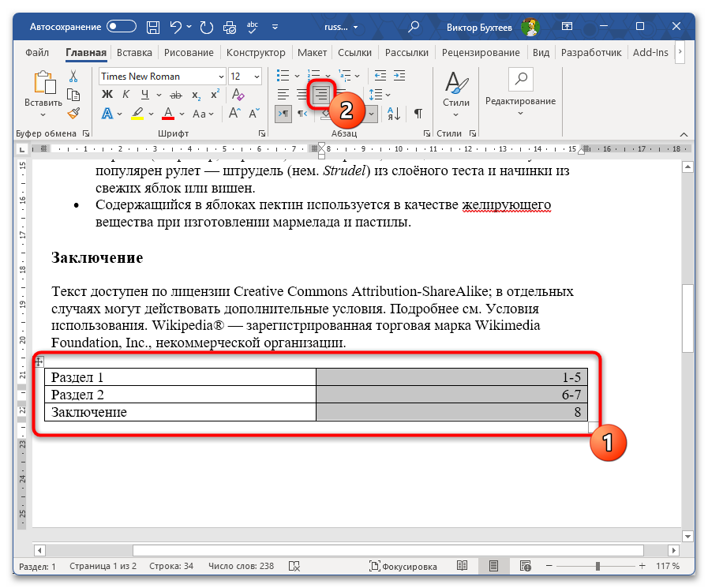Adjust the zoom slider handle
The image size is (708, 588).
pyautogui.click(x=597, y=566)
